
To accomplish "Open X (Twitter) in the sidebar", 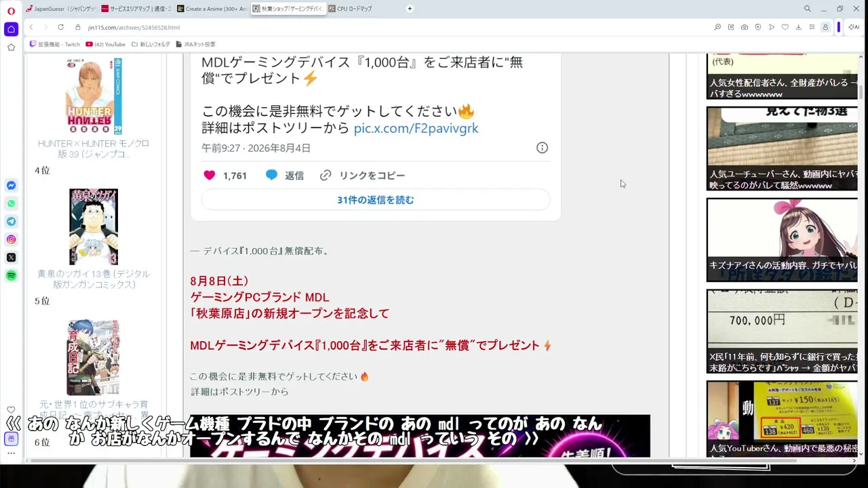I will [11, 258].
